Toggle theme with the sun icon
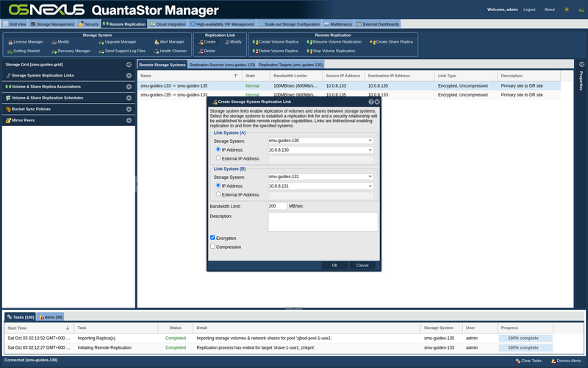This screenshot has height=368, width=588. point(567,10)
